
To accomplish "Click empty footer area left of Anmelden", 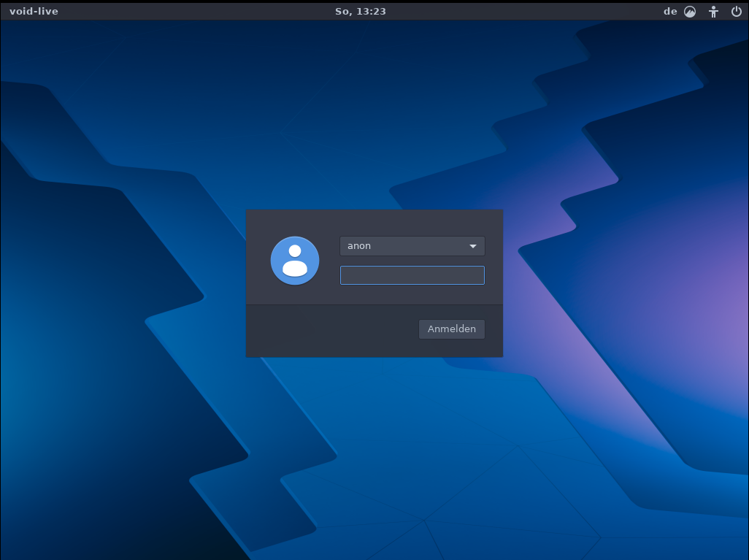I will pos(329,330).
